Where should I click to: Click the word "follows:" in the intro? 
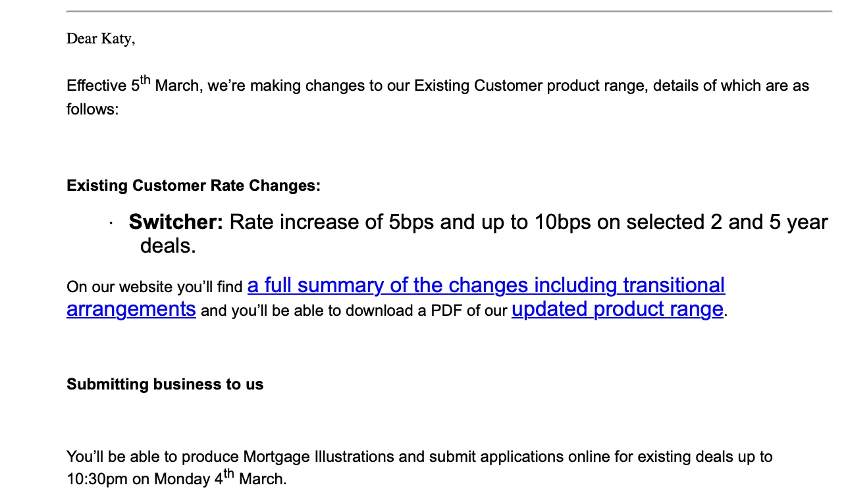pos(92,109)
